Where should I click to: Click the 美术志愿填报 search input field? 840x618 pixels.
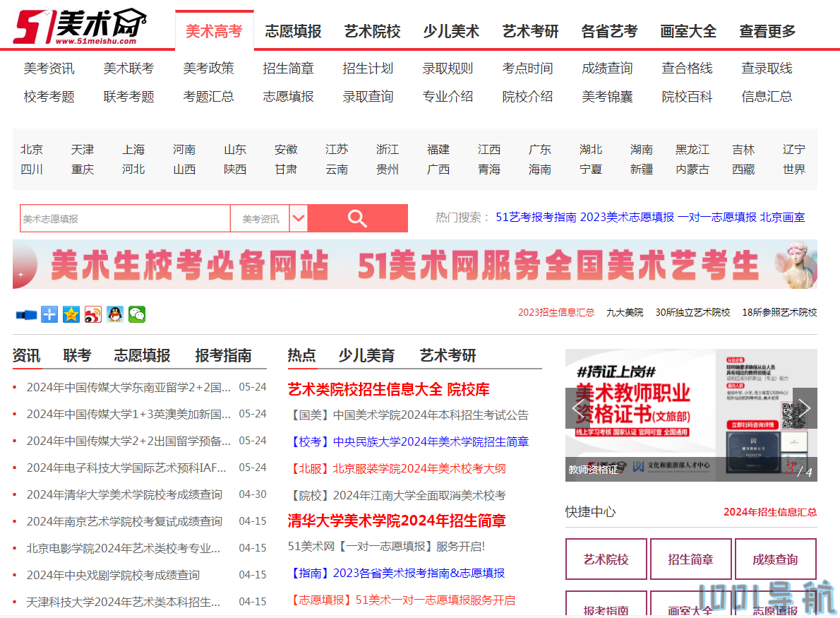point(125,219)
